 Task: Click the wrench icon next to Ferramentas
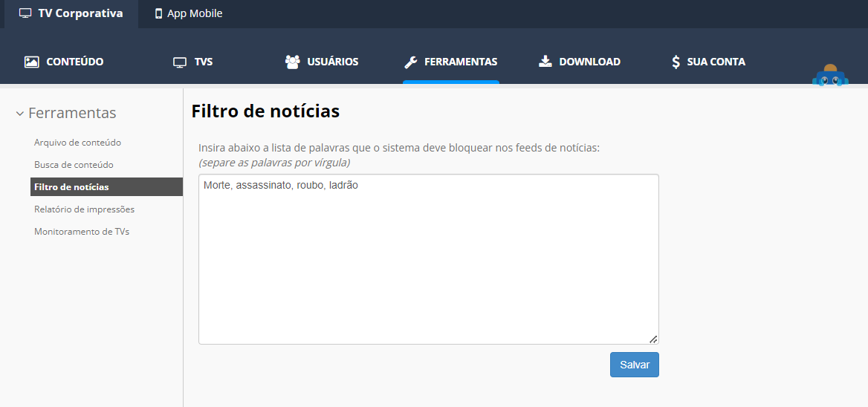[411, 62]
